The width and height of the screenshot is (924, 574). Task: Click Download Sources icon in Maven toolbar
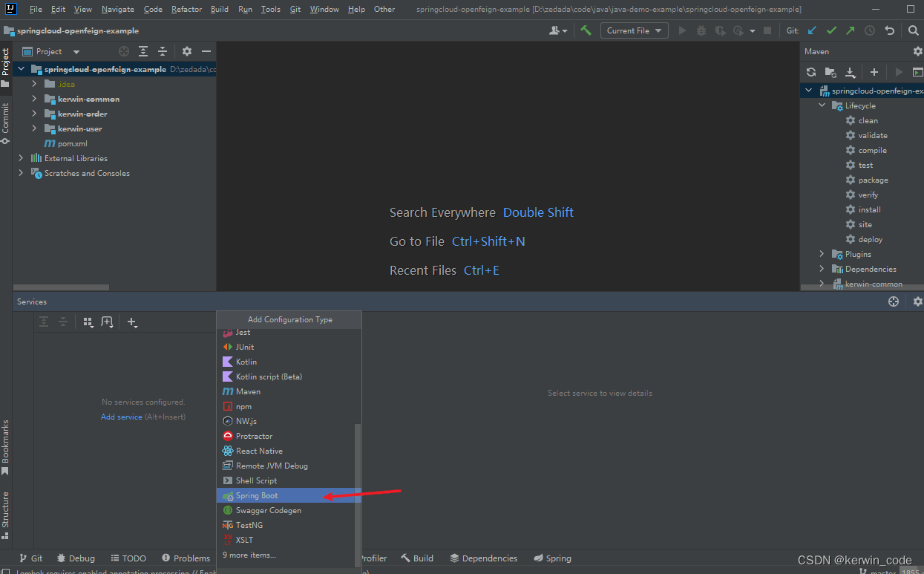click(x=850, y=72)
